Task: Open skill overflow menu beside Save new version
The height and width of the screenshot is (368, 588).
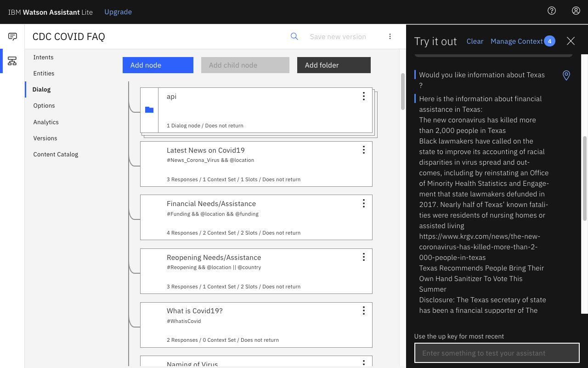Action: point(390,36)
